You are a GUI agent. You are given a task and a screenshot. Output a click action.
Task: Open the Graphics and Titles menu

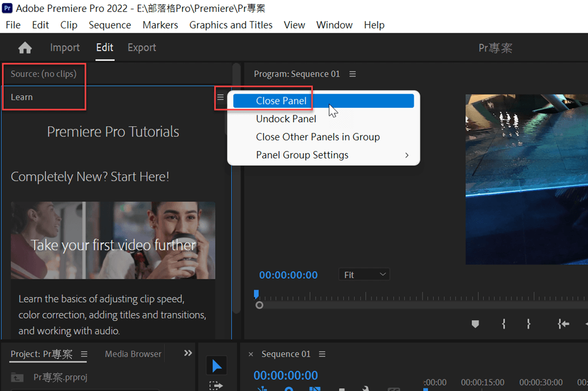point(231,25)
